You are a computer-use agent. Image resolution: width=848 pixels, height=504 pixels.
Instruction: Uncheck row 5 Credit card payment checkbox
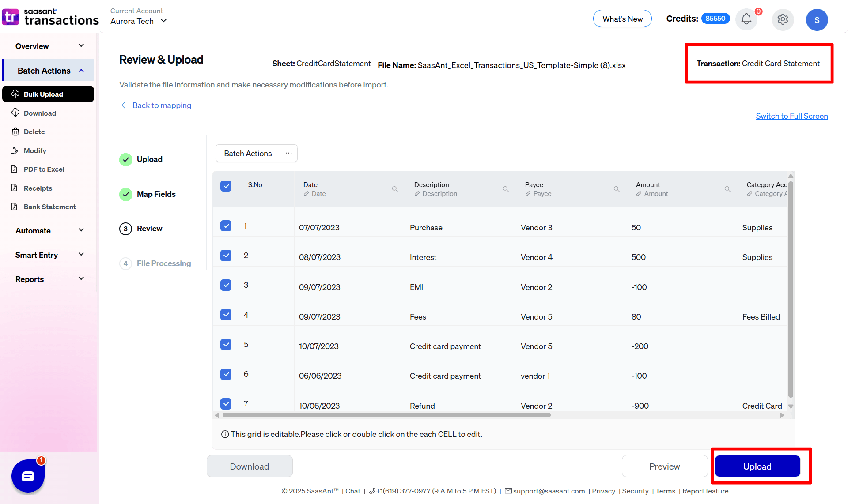[x=226, y=344]
